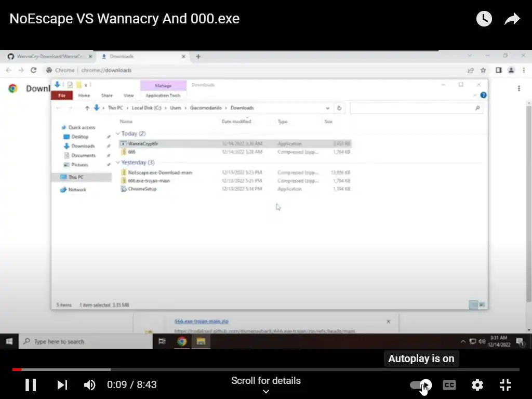Sort by the Name column header
This screenshot has width=532, height=399.
tap(126, 122)
